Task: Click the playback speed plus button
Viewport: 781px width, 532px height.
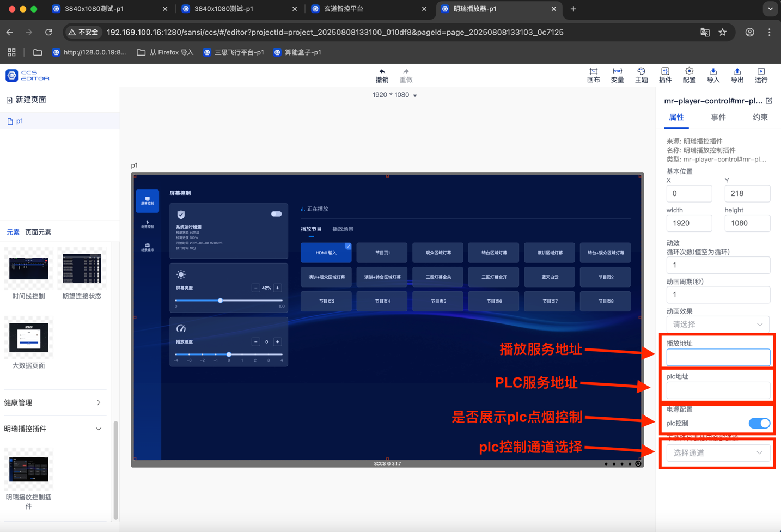Action: (x=277, y=341)
